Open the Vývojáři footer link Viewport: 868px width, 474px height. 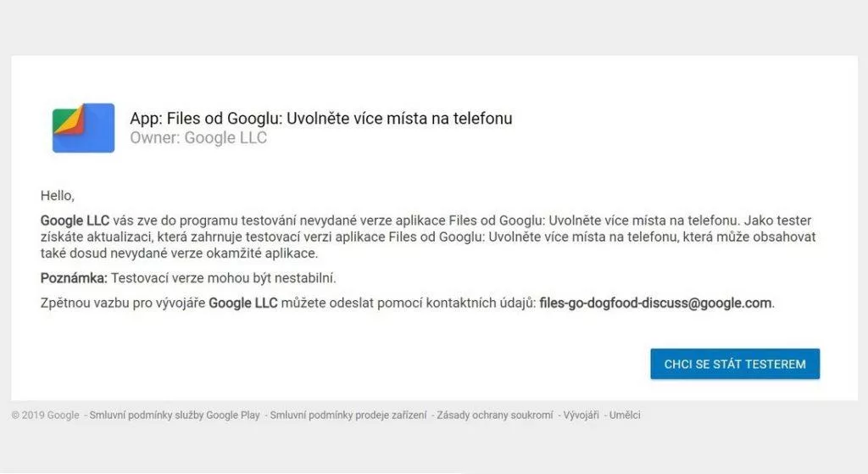(581, 415)
